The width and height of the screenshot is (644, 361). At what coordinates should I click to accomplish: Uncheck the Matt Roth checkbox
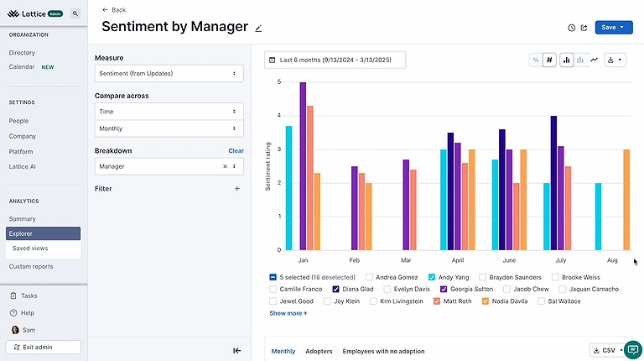click(x=437, y=301)
